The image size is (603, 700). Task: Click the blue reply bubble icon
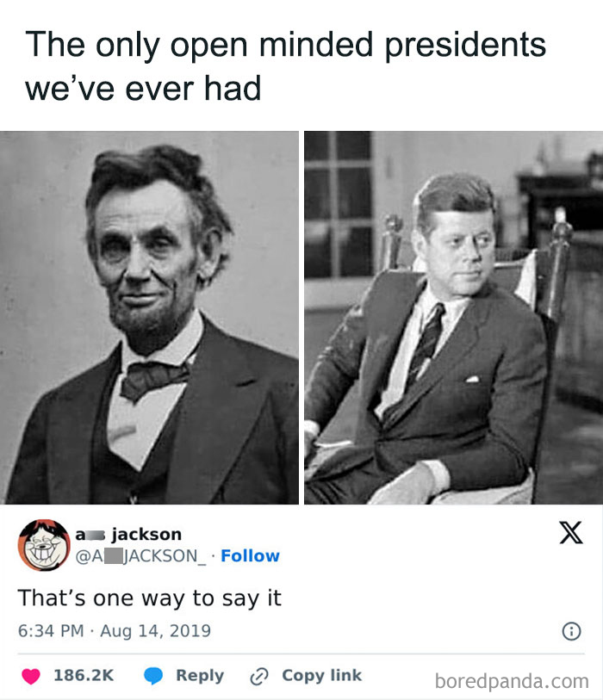(153, 676)
